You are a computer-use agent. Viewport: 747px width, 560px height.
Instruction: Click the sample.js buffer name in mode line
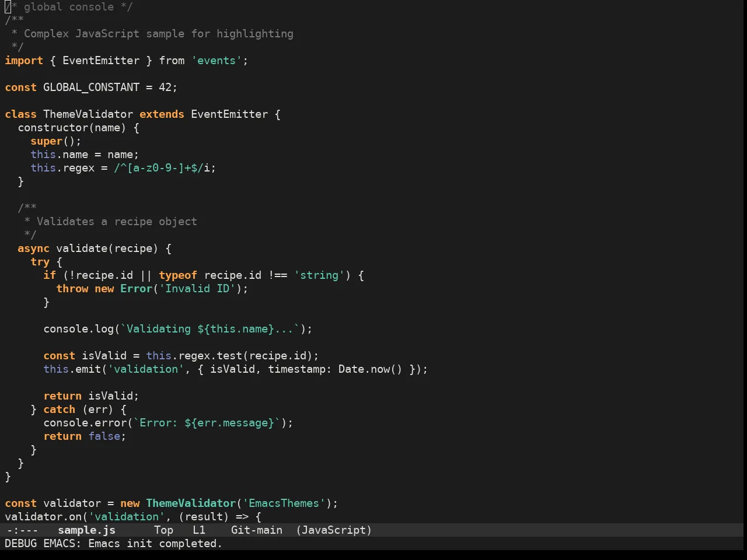click(x=86, y=530)
